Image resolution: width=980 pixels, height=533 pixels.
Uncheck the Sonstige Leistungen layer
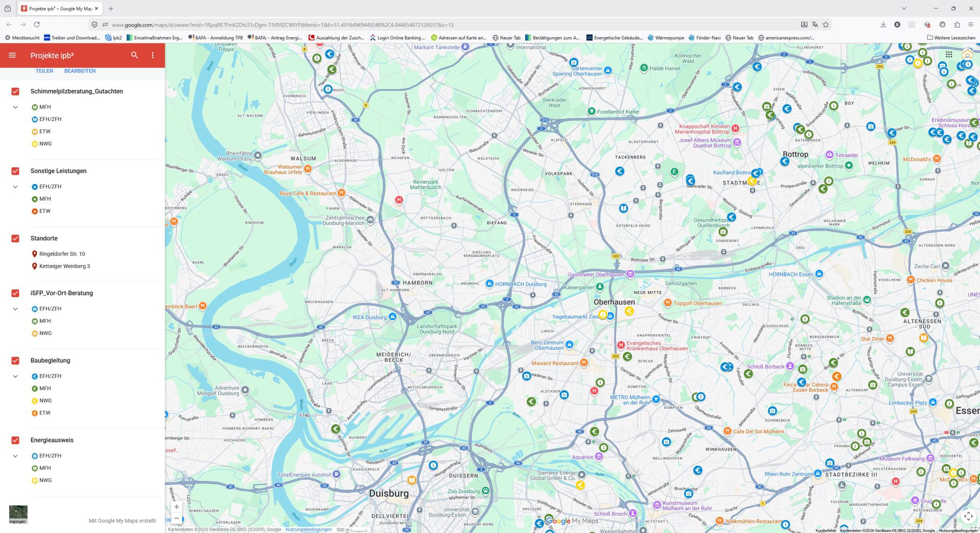[15, 171]
